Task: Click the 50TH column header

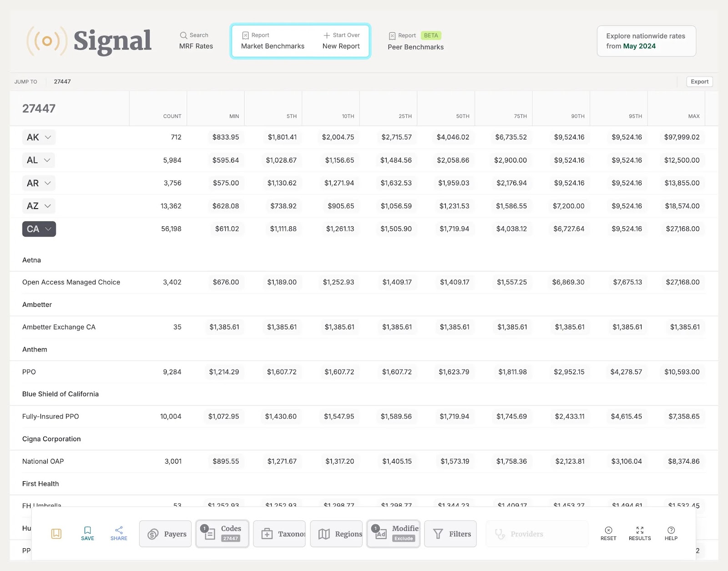Action: [463, 116]
